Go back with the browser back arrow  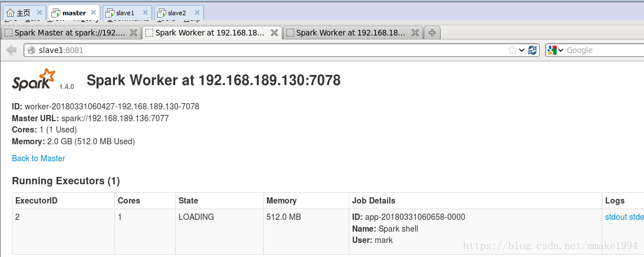(11, 50)
